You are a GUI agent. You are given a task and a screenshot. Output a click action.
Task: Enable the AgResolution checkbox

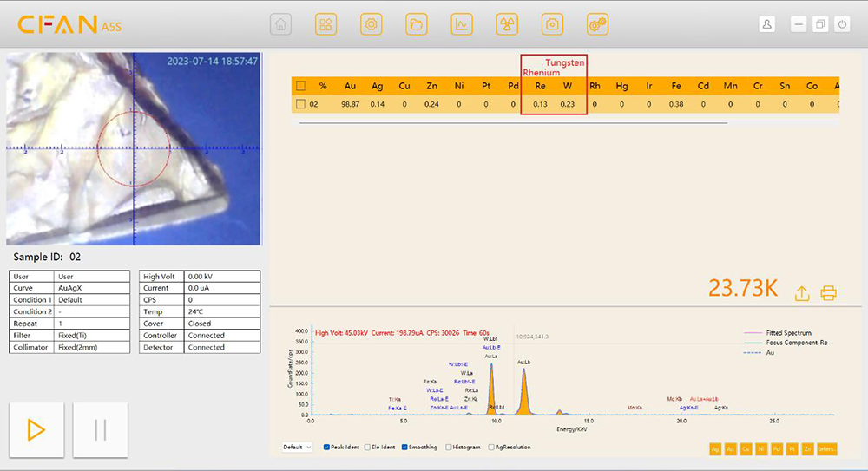[491, 448]
